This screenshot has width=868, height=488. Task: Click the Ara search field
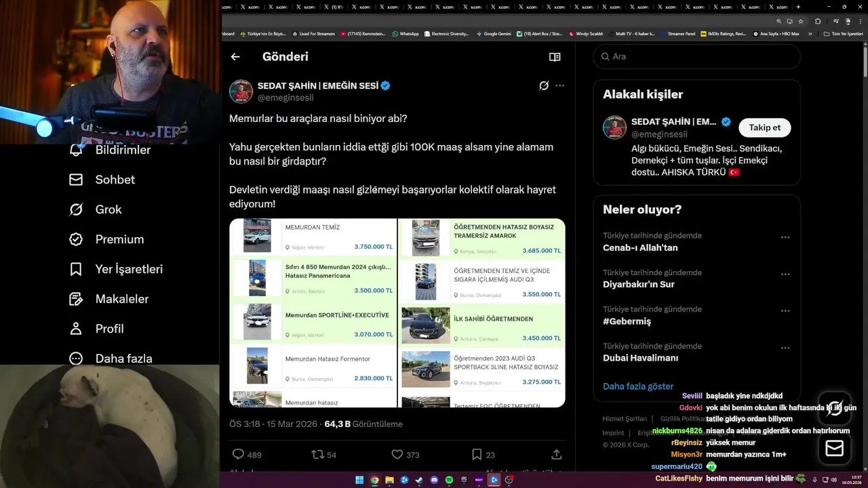tap(696, 56)
